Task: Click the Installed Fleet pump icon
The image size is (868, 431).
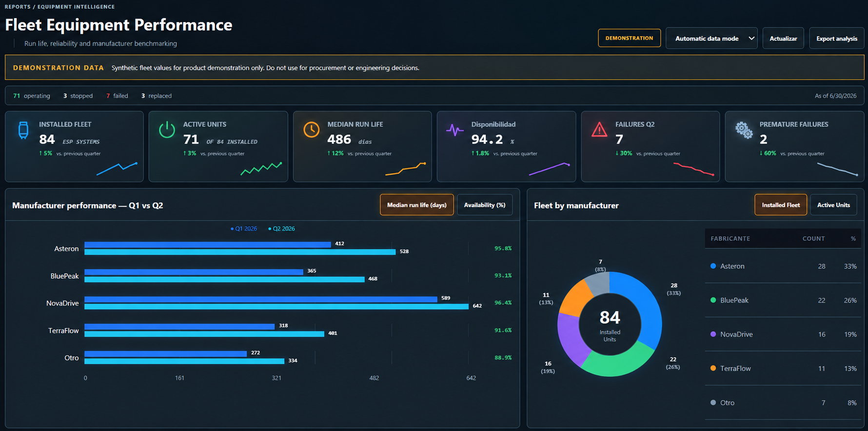Action: (x=23, y=130)
